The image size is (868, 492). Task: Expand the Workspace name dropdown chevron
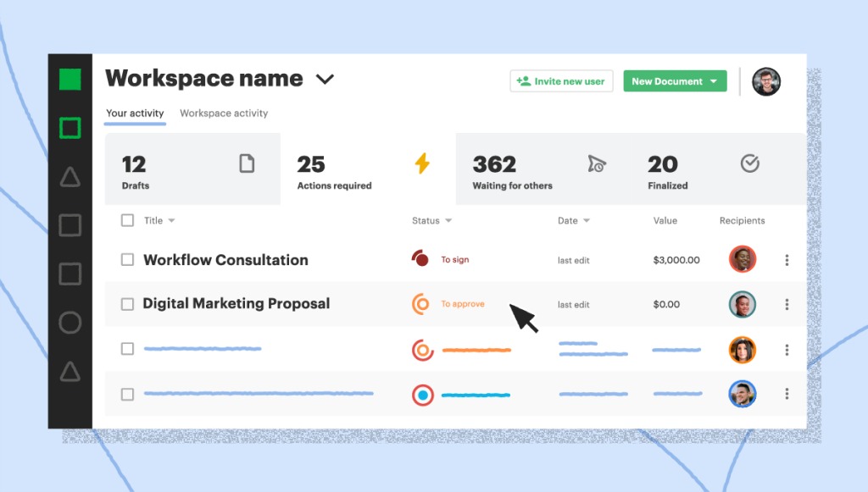tap(325, 80)
